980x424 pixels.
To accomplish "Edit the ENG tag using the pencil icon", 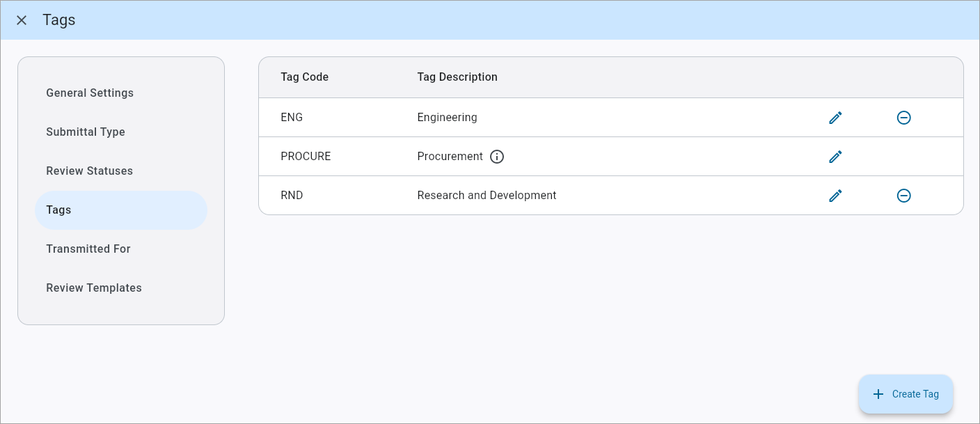I will coord(835,117).
